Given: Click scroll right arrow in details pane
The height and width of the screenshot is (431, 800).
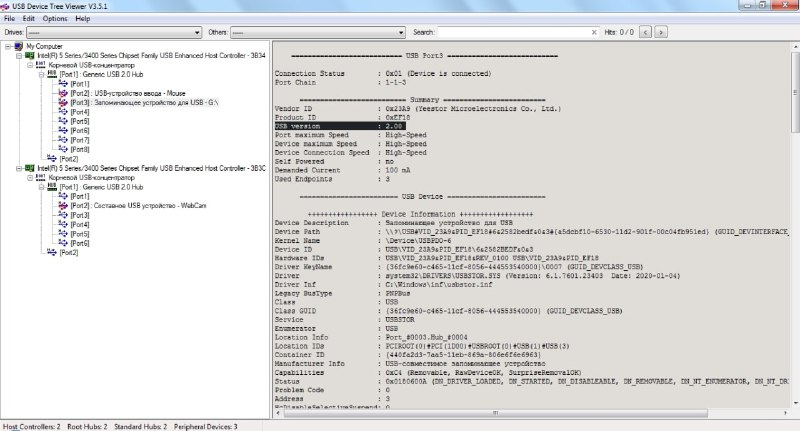Looking at the screenshot, I should [785, 413].
